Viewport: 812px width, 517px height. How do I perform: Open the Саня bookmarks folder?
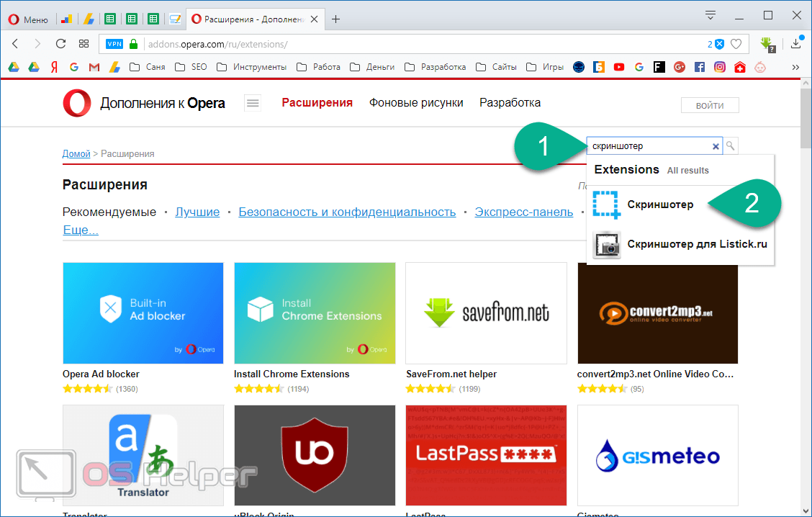[x=147, y=67]
